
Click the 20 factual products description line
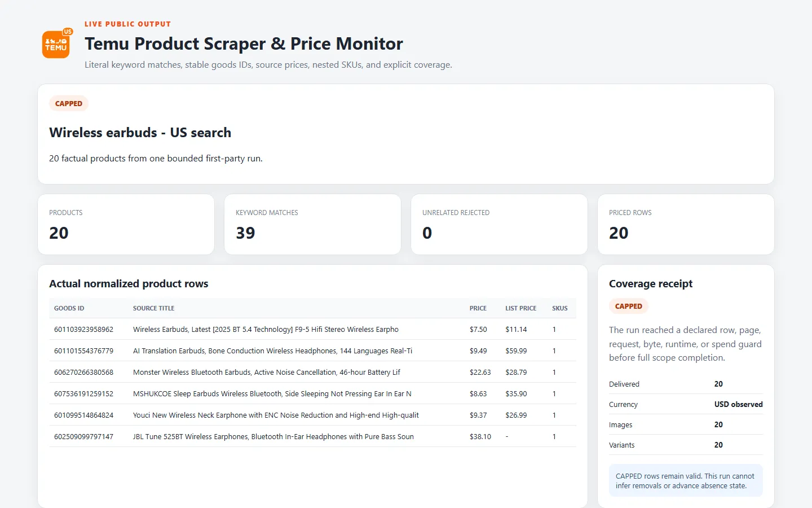pyautogui.click(x=156, y=158)
